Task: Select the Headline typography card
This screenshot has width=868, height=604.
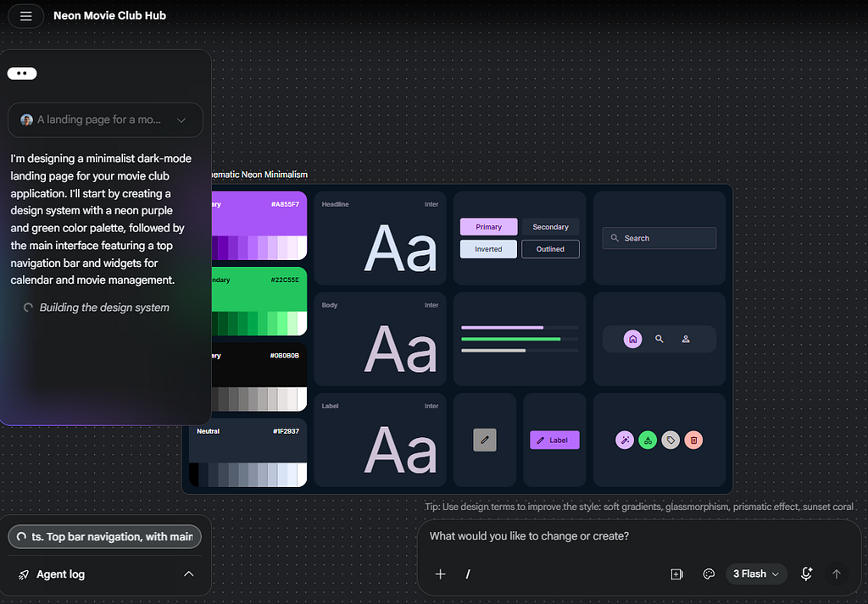Action: [x=380, y=238]
